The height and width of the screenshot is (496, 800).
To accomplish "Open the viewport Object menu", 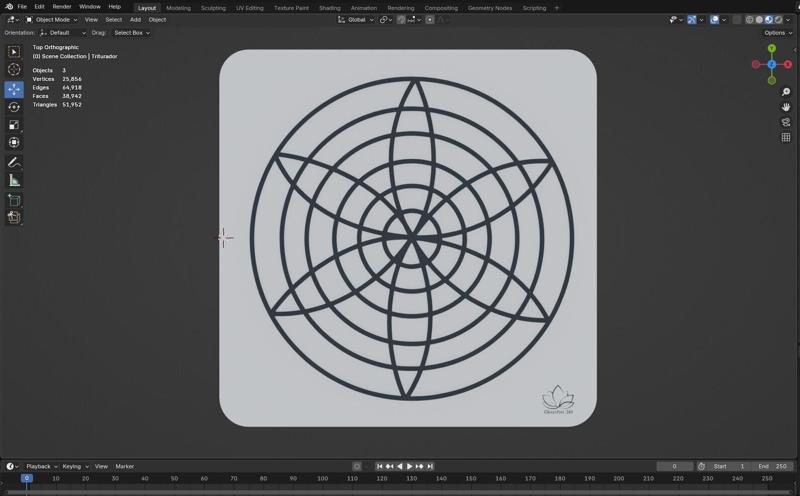I will point(157,20).
